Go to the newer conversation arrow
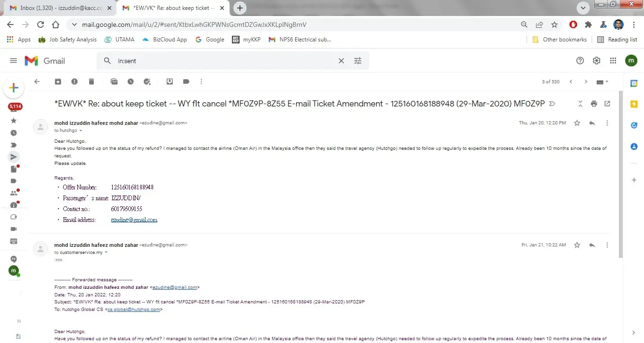644x343 pixels. (x=571, y=82)
